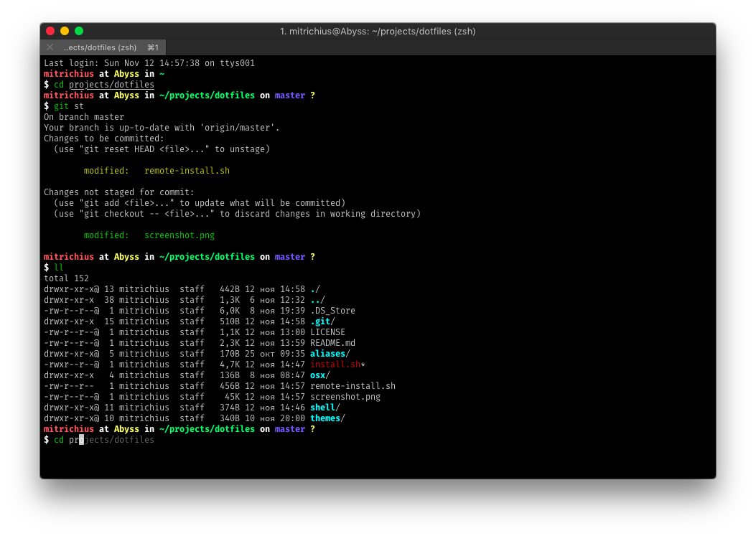Screen dimensions: 756x536
Task: Select the ..ects/dotfiles (zsh) tab
Action: coord(103,47)
